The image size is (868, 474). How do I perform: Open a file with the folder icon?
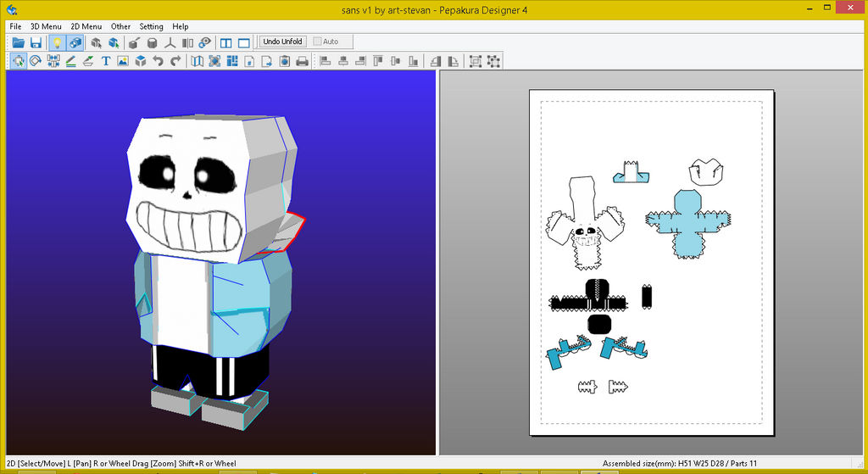pyautogui.click(x=19, y=42)
